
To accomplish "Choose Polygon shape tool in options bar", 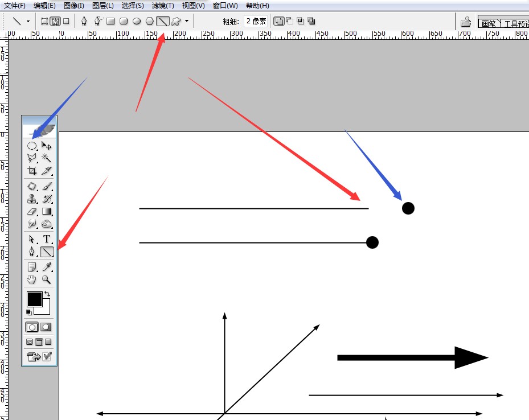I will [149, 22].
